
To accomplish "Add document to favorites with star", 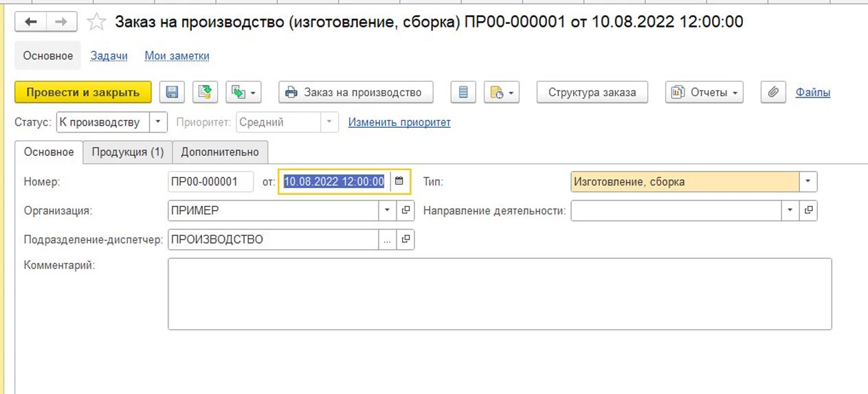I will point(96,22).
